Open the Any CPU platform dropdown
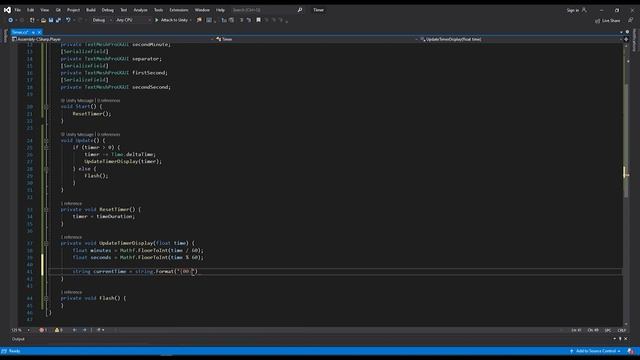640x360 pixels. [x=133, y=20]
